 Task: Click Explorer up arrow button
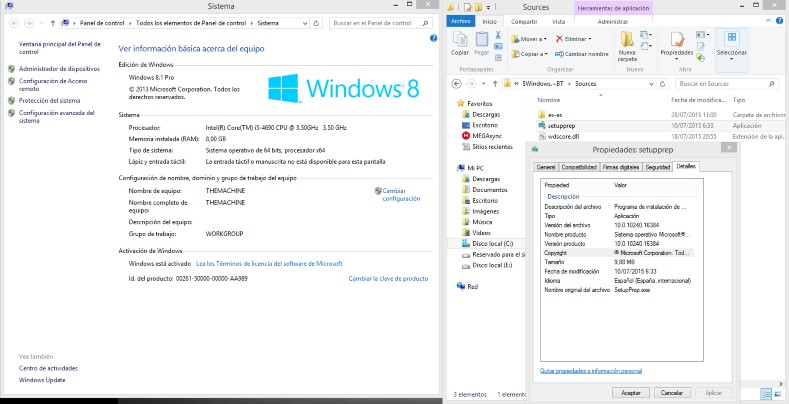tap(495, 84)
